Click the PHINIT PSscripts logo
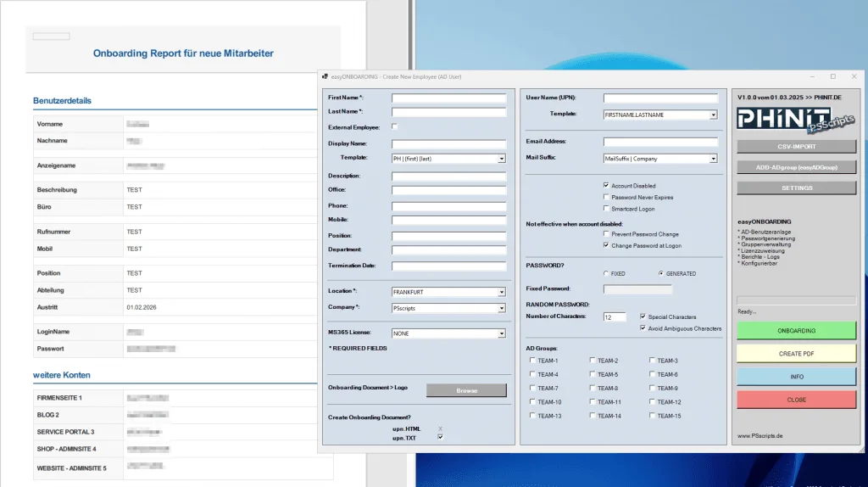The image size is (868, 487). point(795,120)
